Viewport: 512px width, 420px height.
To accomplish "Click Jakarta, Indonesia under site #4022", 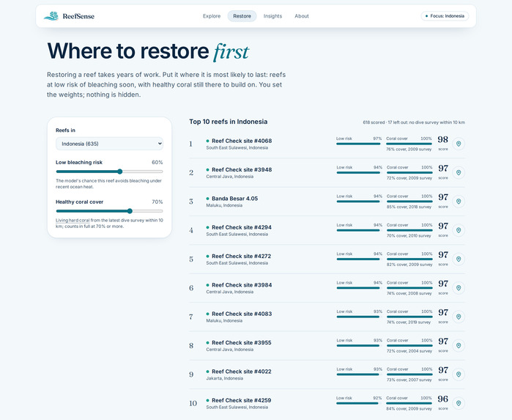I will pyautogui.click(x=224, y=378).
